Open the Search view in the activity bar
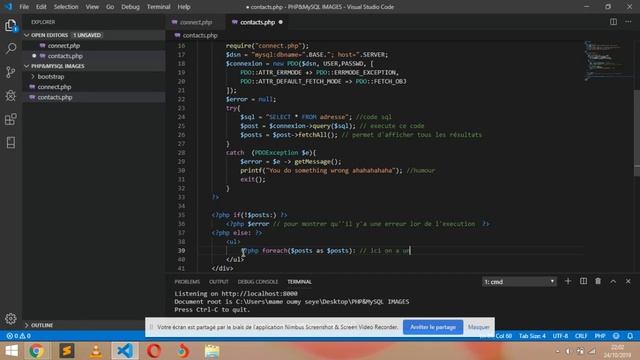The image size is (640, 360). (x=11, y=49)
